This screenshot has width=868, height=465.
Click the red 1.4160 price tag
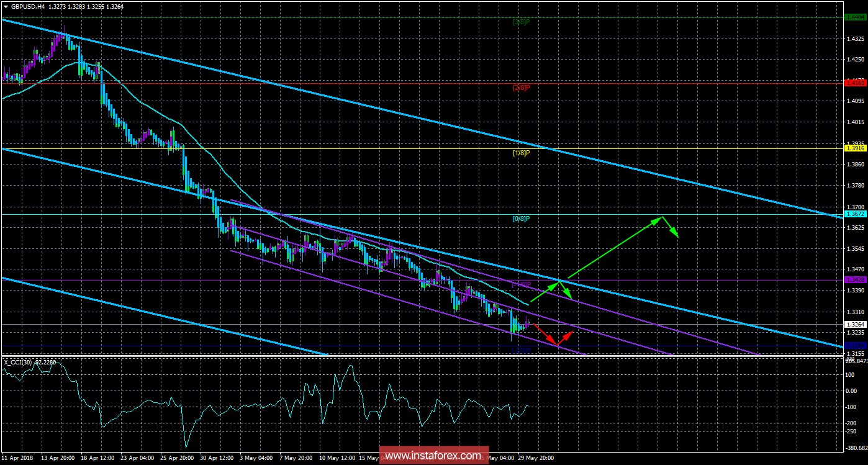coord(855,83)
